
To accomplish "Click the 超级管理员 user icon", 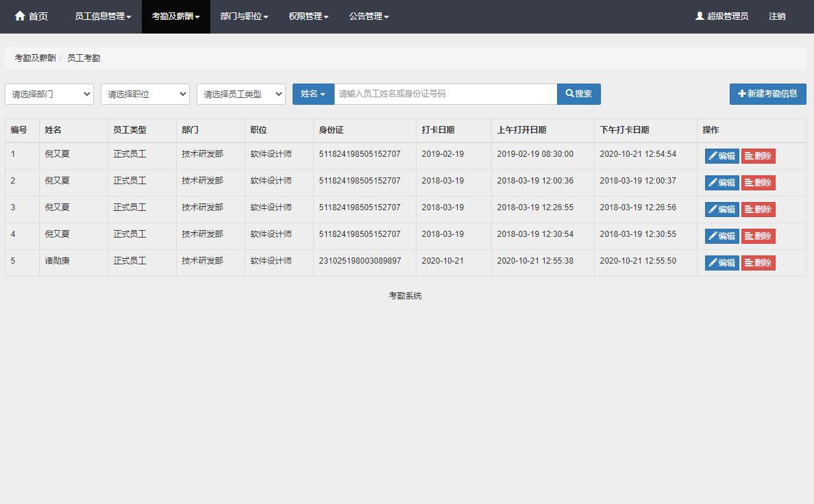I will click(x=700, y=16).
